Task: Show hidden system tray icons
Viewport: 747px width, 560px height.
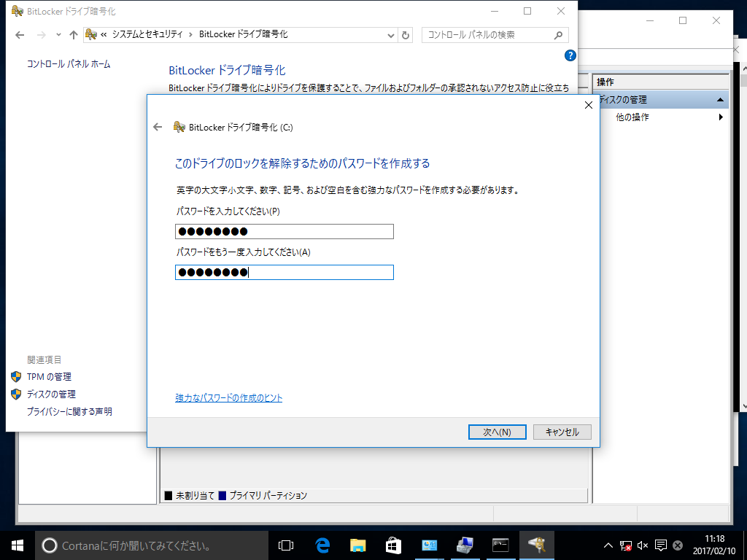Action: (608, 545)
